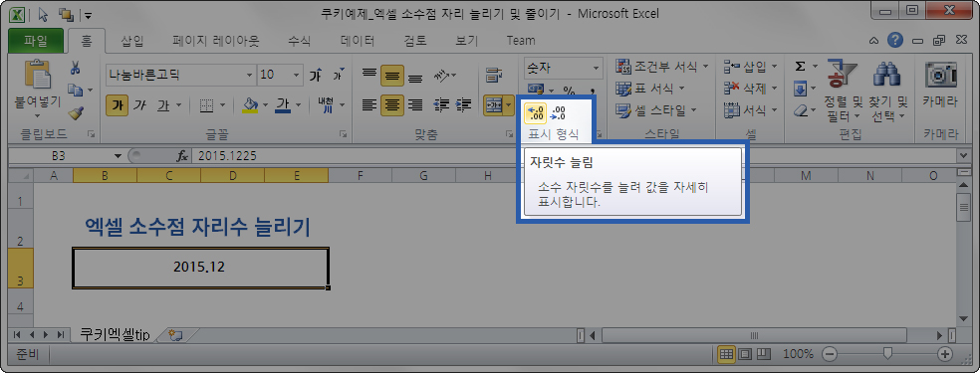Toggle middle vertical alignment
The image size is (980, 373).
pos(391,76)
